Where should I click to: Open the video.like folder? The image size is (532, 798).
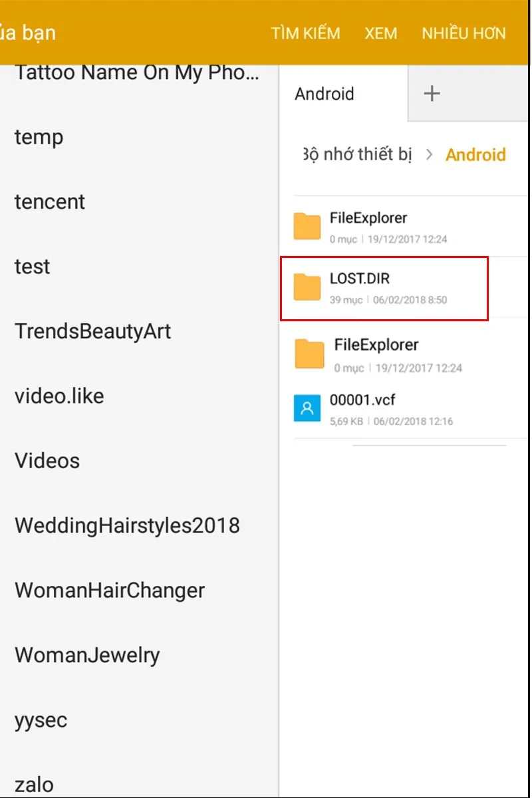59,396
